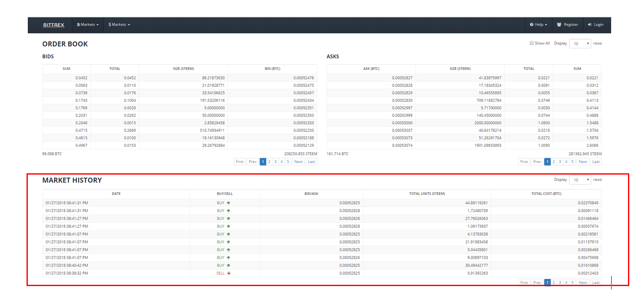Click the 01/27/2018 08:39:32 PM date cell

point(67,273)
